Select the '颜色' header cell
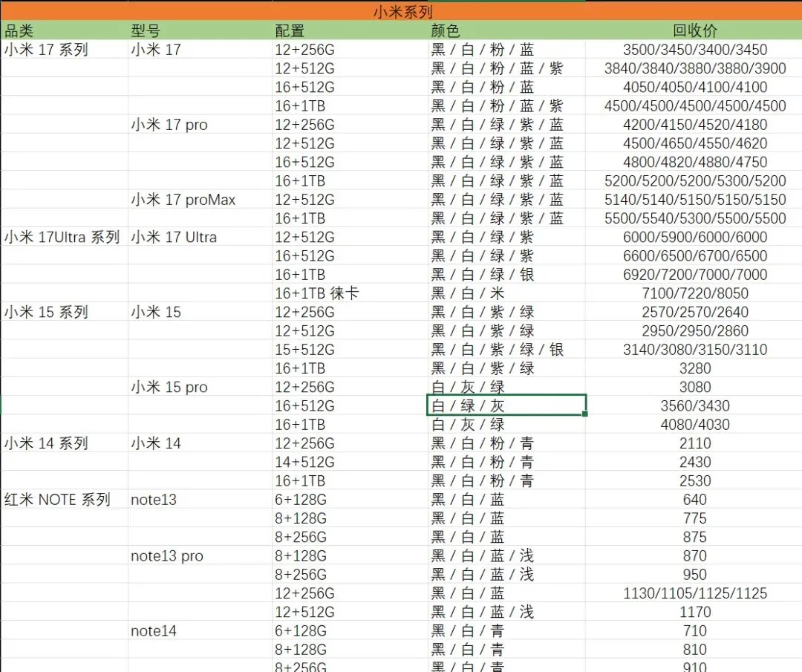The height and width of the screenshot is (672, 802). [x=506, y=30]
